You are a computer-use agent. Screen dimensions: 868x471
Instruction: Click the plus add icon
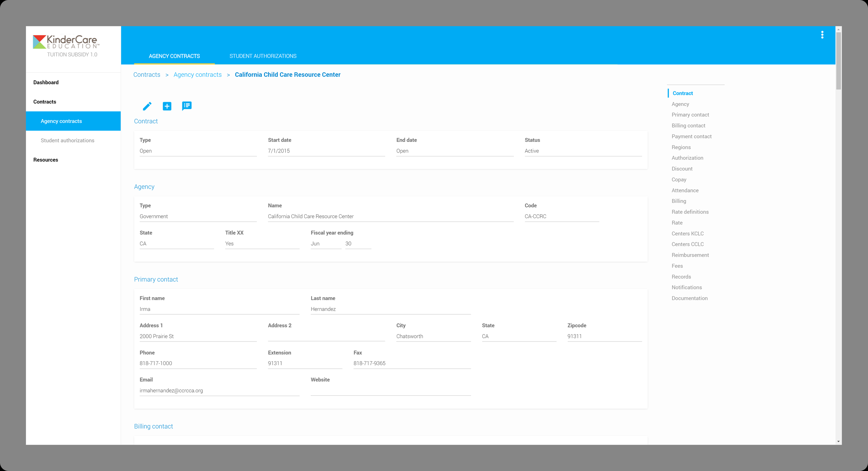[x=167, y=106]
